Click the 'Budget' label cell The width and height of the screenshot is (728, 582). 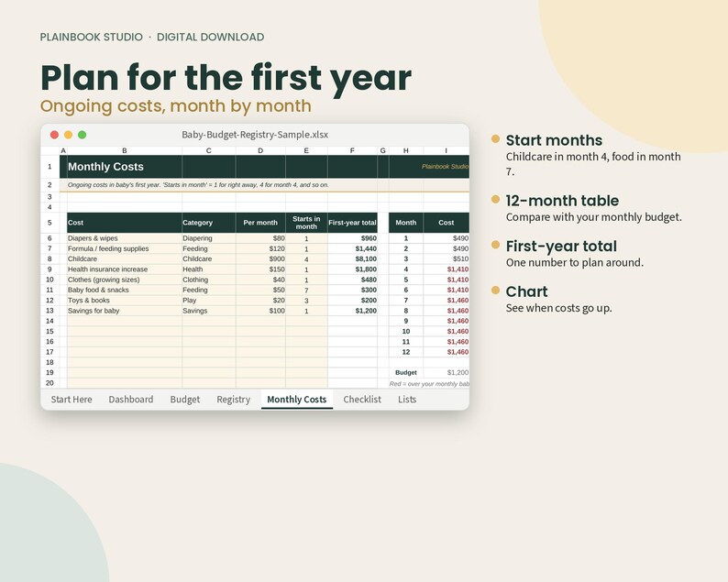pos(406,373)
